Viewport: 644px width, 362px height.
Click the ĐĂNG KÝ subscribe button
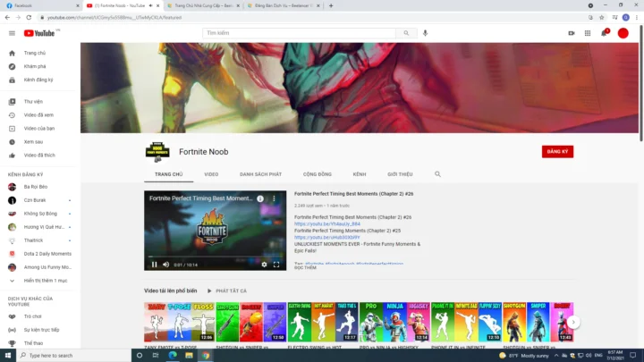pyautogui.click(x=557, y=151)
